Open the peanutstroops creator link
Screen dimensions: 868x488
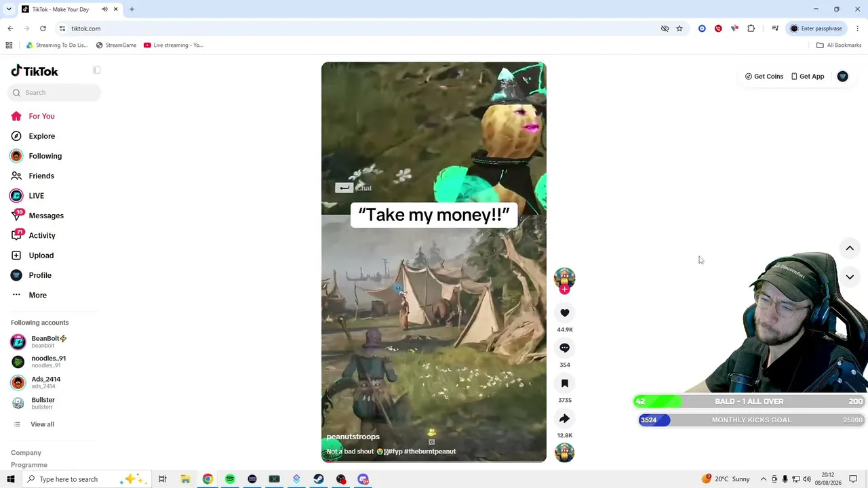(353, 436)
